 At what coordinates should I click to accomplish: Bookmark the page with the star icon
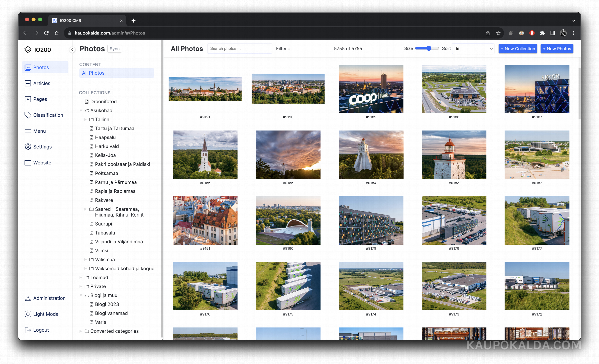point(498,33)
